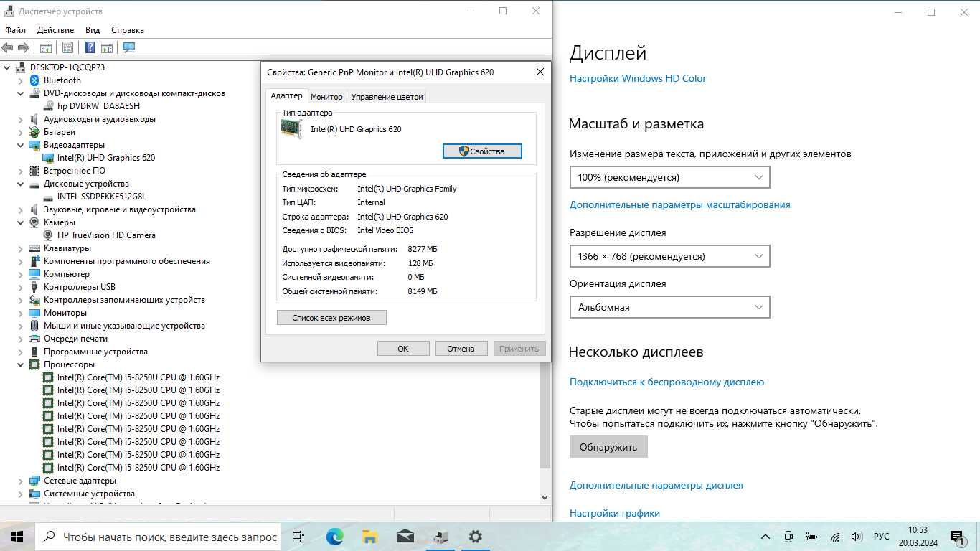Click the adapter card icon in properties dialog

point(292,128)
